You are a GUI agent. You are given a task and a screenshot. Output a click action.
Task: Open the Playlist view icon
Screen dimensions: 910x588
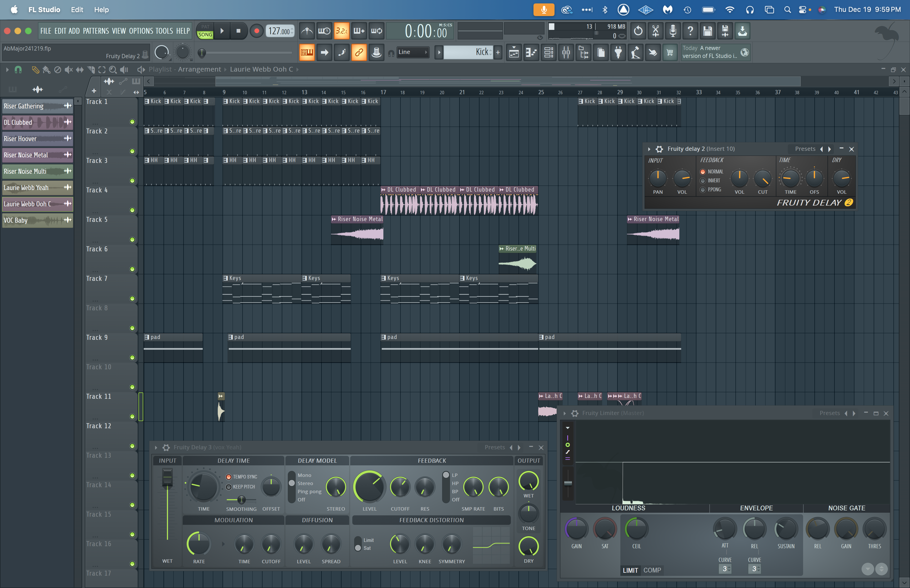(514, 52)
